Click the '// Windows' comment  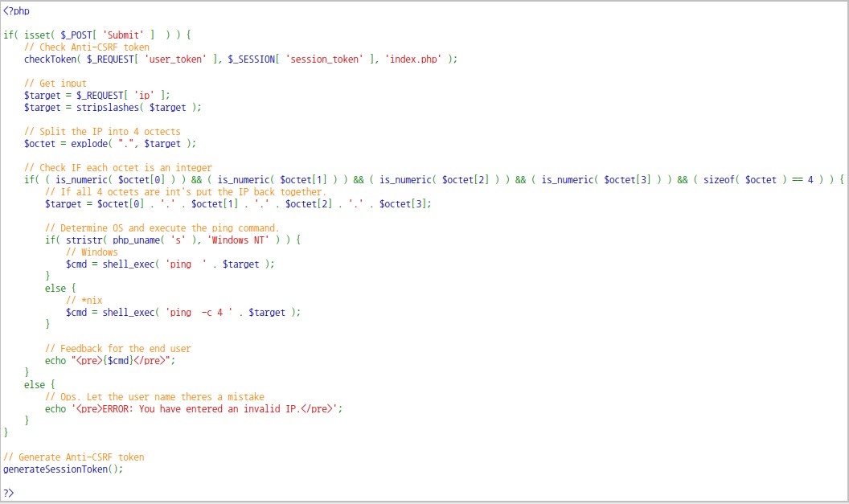(92, 252)
